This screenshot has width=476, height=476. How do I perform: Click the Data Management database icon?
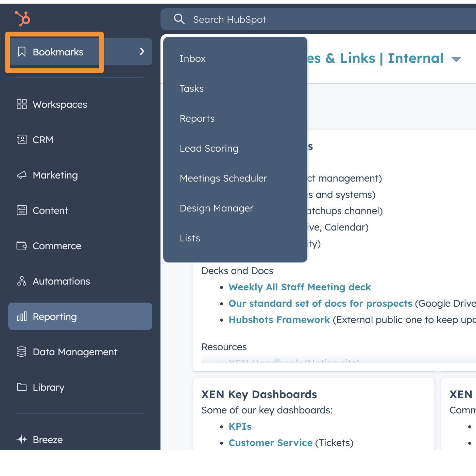tap(22, 352)
